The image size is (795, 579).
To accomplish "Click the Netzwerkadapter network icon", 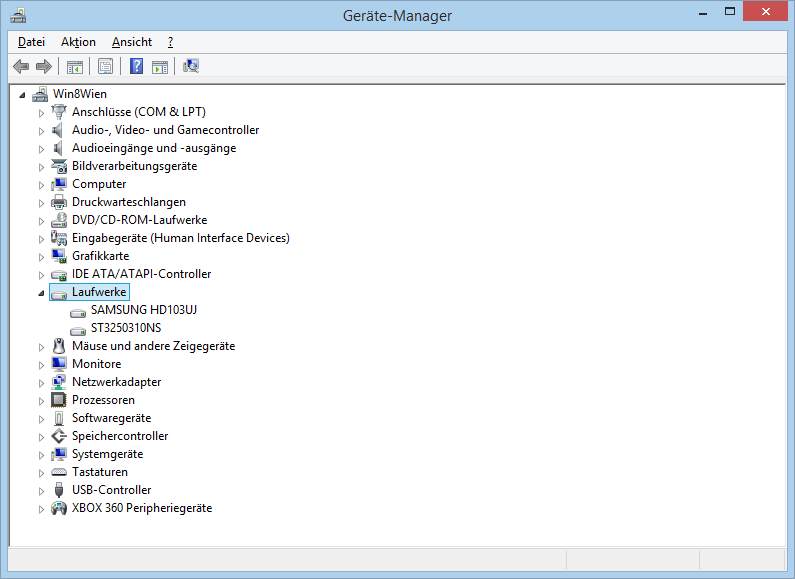I will (x=59, y=382).
